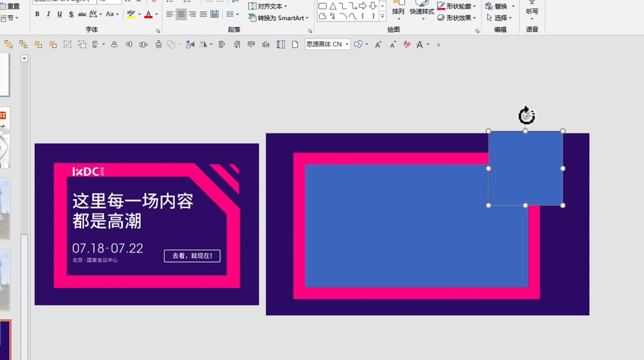Customize quick access toolbar arrow
This screenshot has height=360, width=644.
(x=439, y=45)
